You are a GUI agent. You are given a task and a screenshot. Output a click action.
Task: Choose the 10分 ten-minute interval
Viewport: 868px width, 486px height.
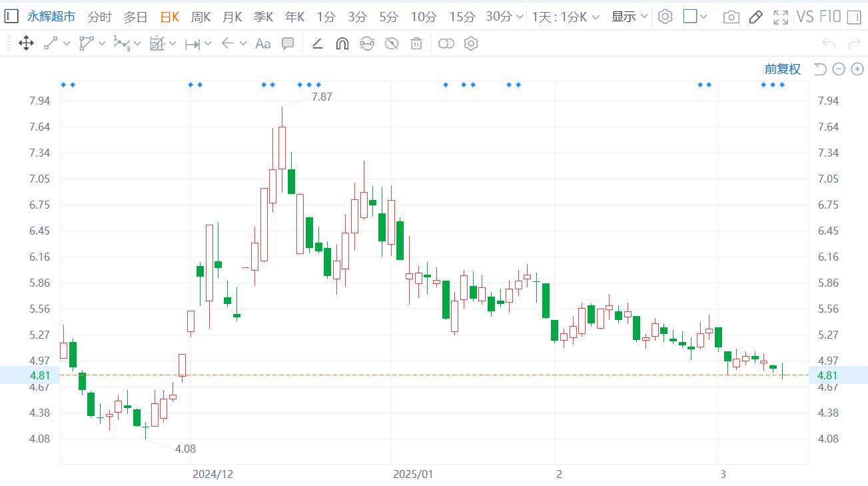424,17
